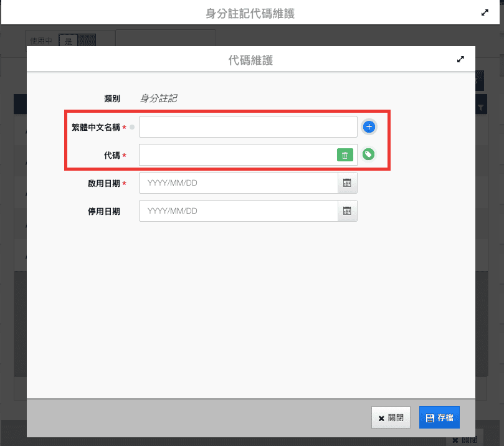
Task: Focus the 停用日期 date input
Action: point(238,211)
